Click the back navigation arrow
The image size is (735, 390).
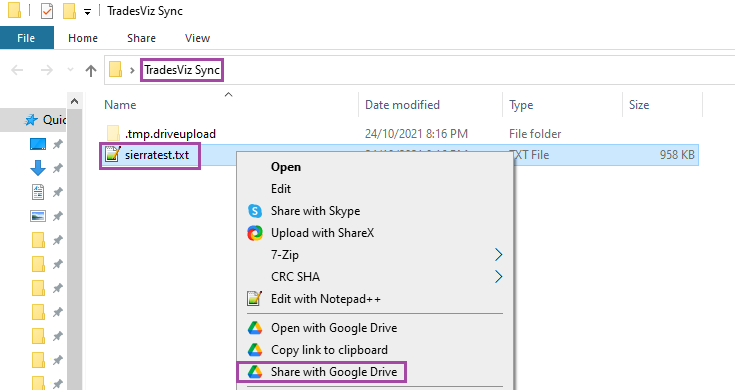17,70
